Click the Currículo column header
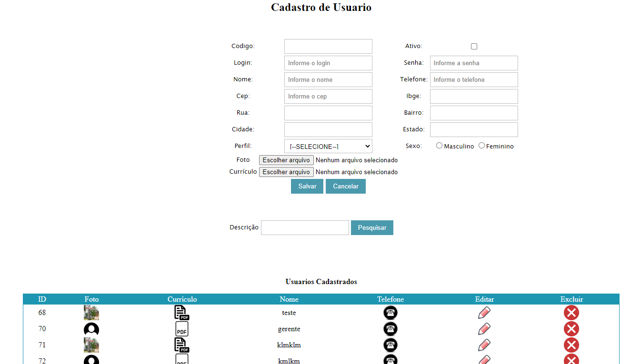 coord(182,299)
